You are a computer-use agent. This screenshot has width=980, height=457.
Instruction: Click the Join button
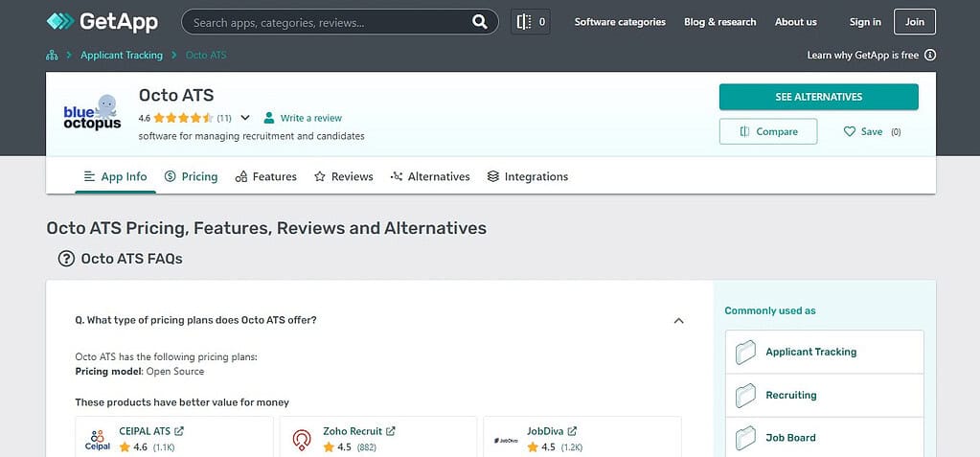pos(914,22)
